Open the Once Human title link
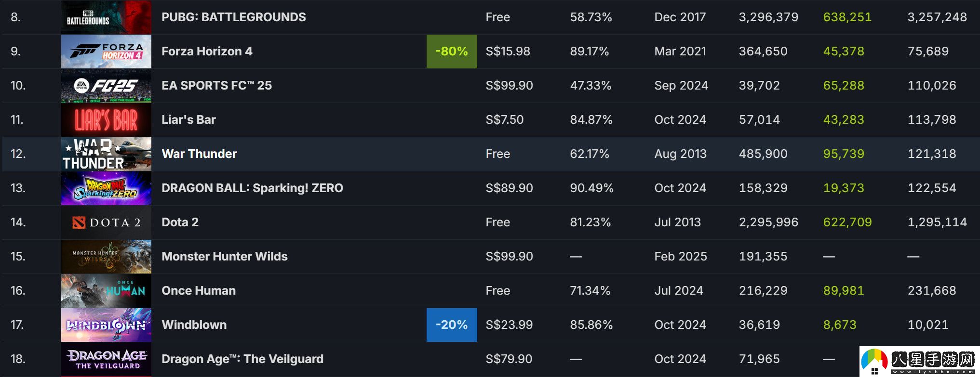 click(x=199, y=291)
